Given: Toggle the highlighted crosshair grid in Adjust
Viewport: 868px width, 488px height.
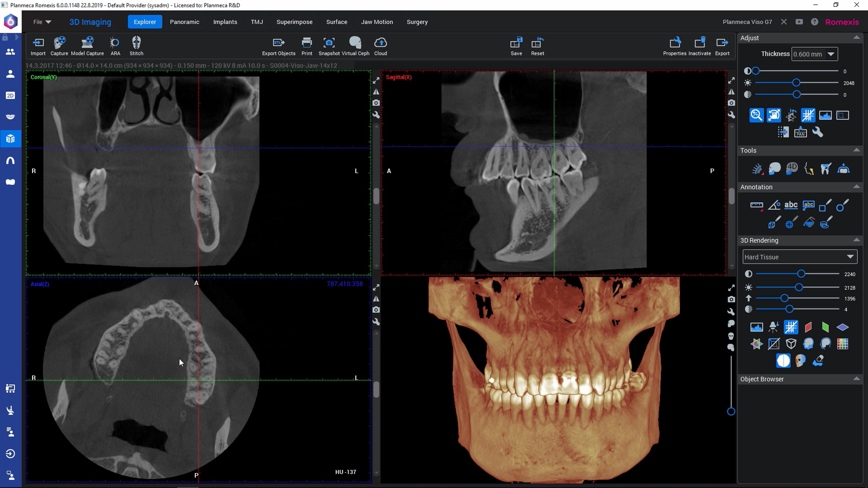Looking at the screenshot, I should pyautogui.click(x=808, y=115).
